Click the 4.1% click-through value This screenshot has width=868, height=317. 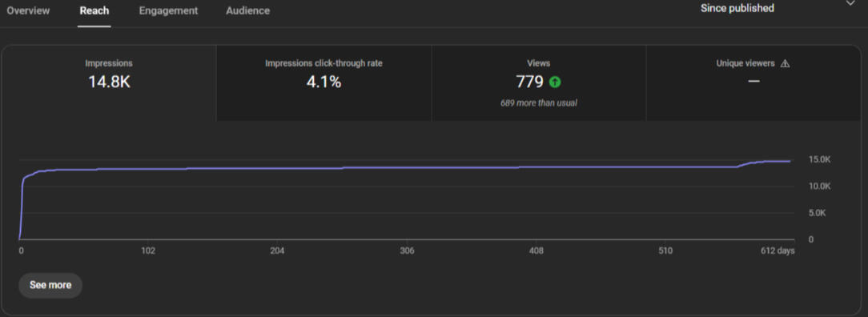[x=323, y=82]
